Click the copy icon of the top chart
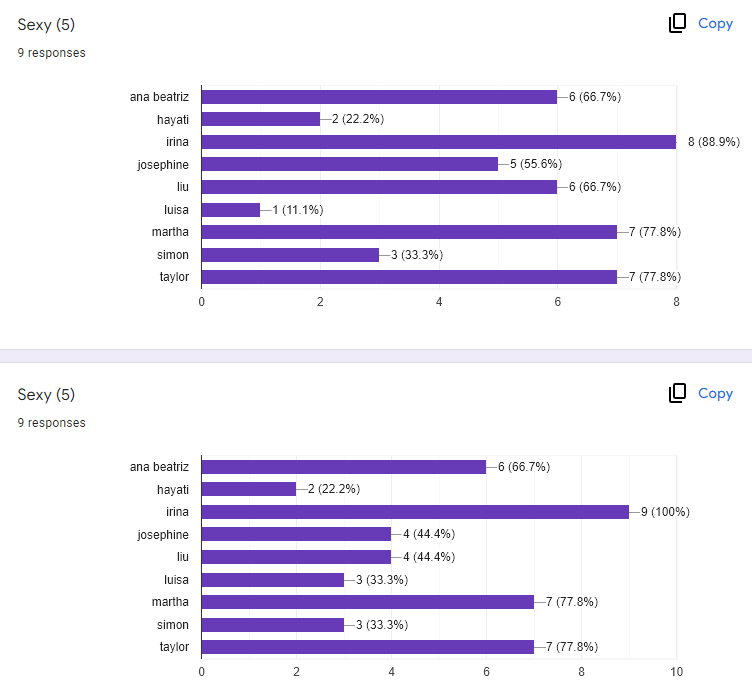Image resolution: width=752 pixels, height=690 pixels. pyautogui.click(x=677, y=23)
